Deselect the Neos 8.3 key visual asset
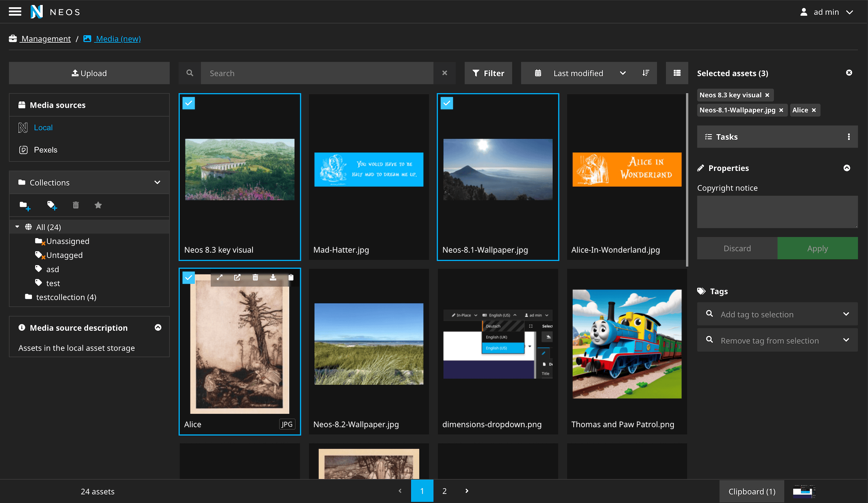Image resolution: width=868 pixels, height=503 pixels. click(188, 103)
